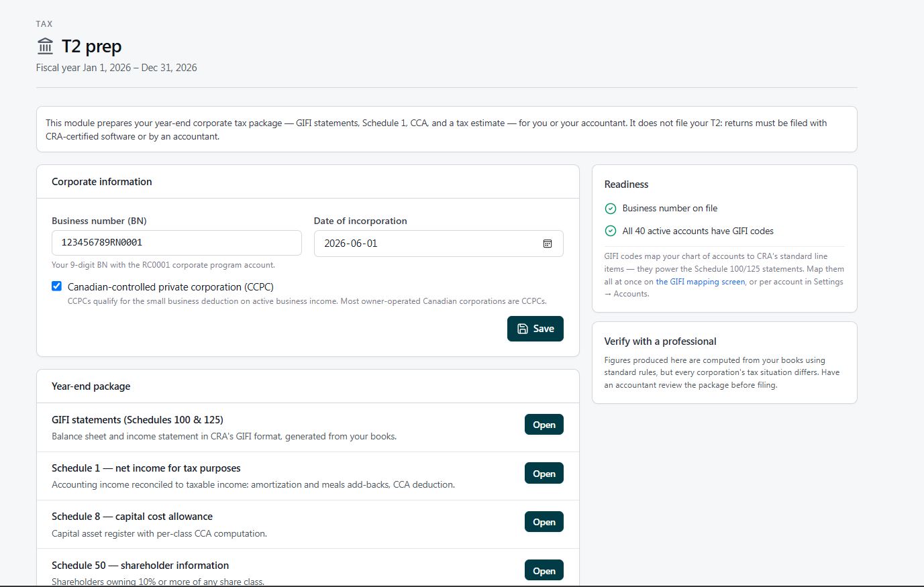Screen dimensions: 924x587
Task: Click the 'Date of incorporation' field label
Action: pos(360,221)
